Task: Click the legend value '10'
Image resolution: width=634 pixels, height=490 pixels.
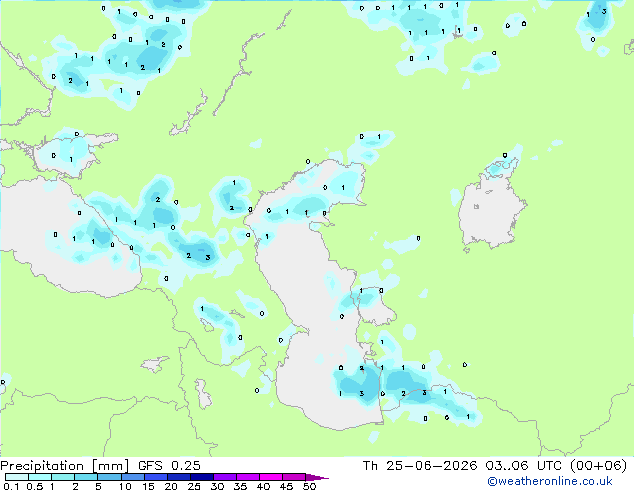Action: (x=125, y=486)
